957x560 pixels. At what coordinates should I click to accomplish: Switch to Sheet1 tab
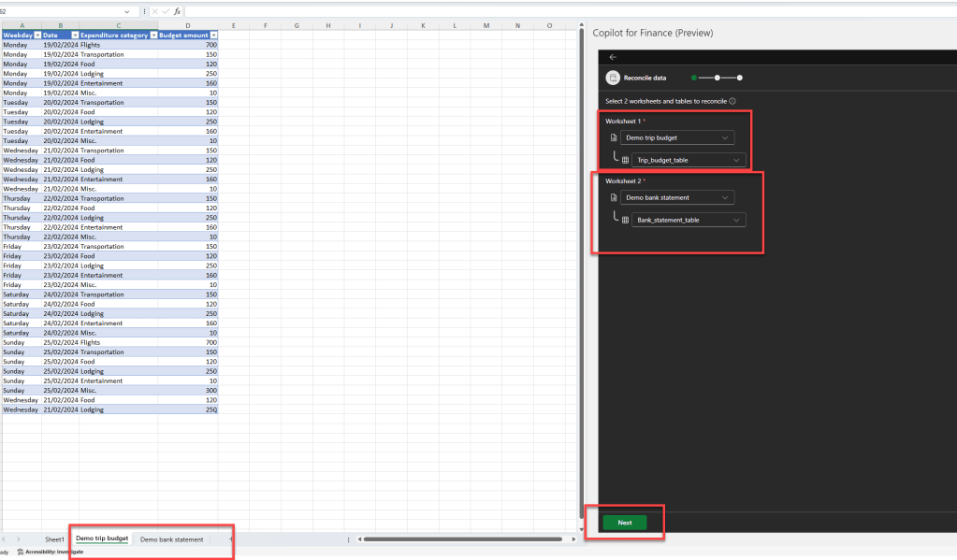(x=55, y=539)
